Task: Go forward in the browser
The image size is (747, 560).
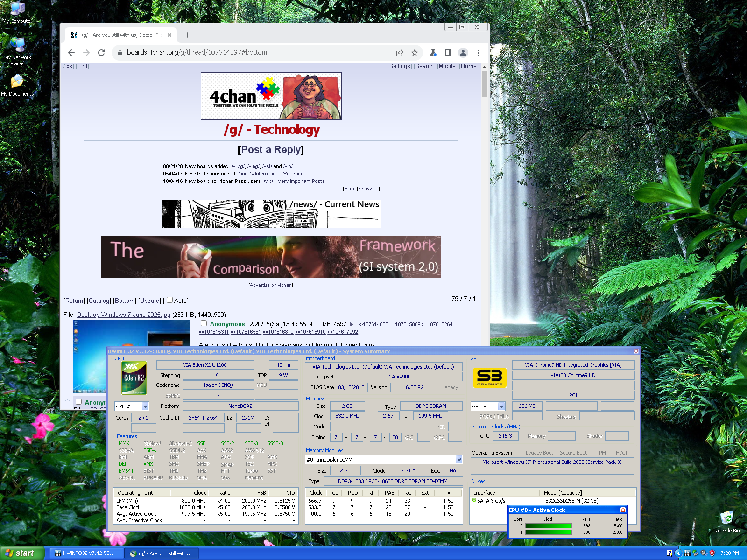Action: 86,53
